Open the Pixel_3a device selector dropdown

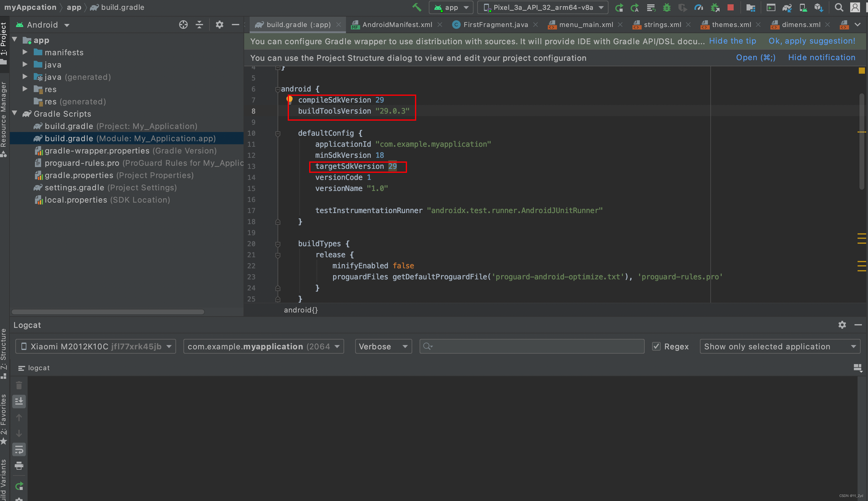click(x=543, y=7)
